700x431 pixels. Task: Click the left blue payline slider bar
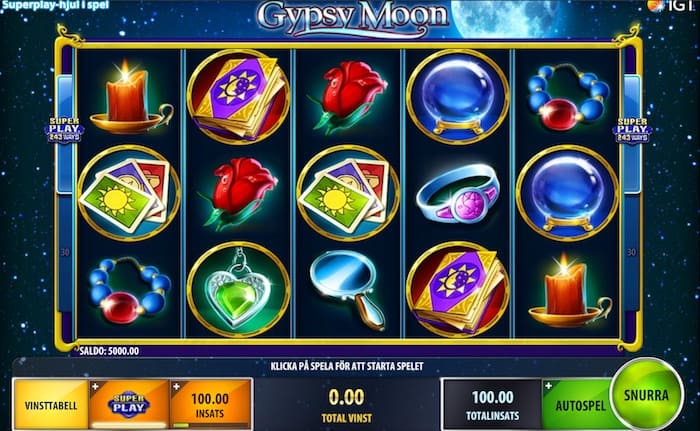[x=65, y=134]
